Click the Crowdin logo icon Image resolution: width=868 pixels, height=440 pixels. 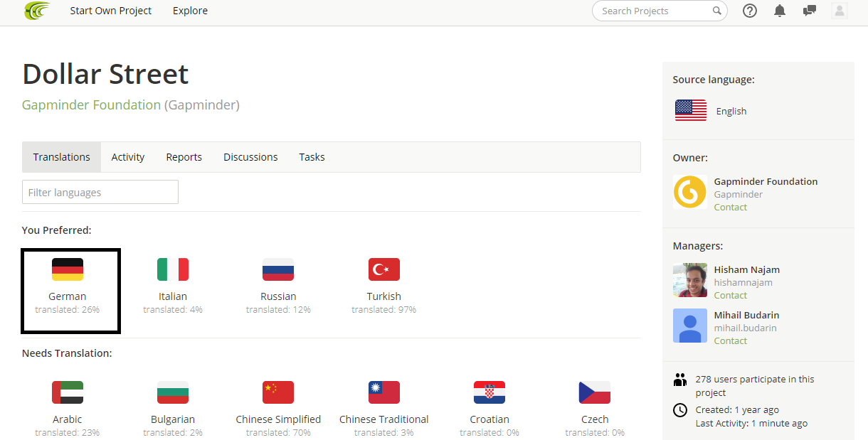coord(38,11)
